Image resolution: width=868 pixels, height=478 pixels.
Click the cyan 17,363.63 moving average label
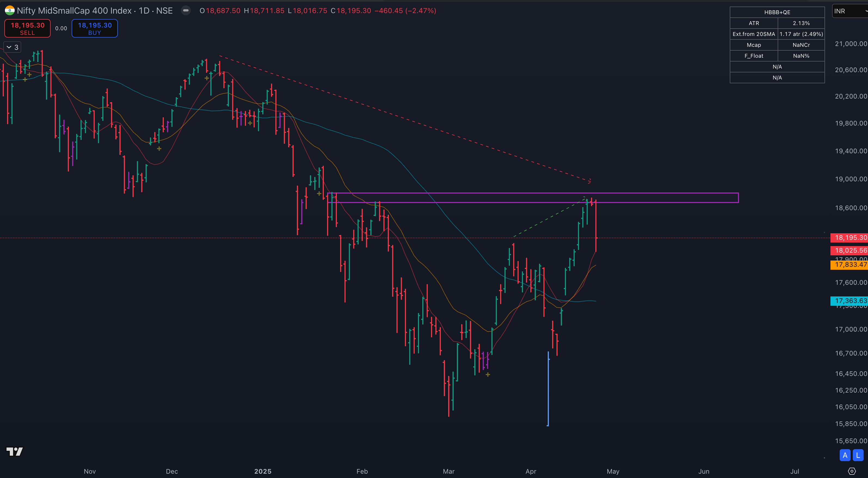click(x=849, y=301)
